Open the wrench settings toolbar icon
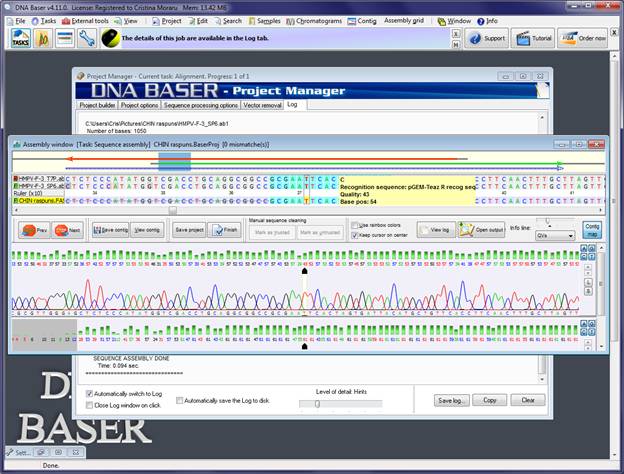 click(87, 38)
